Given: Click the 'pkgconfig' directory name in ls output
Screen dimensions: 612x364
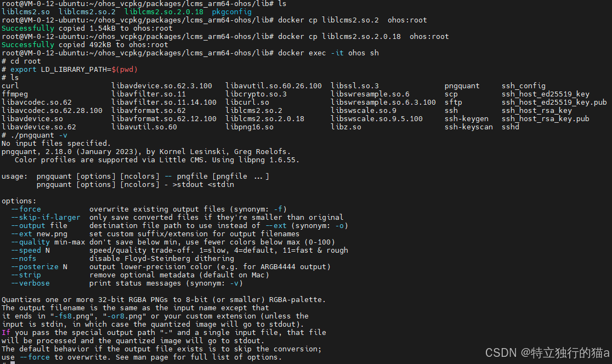Looking at the screenshot, I should pyautogui.click(x=231, y=12).
